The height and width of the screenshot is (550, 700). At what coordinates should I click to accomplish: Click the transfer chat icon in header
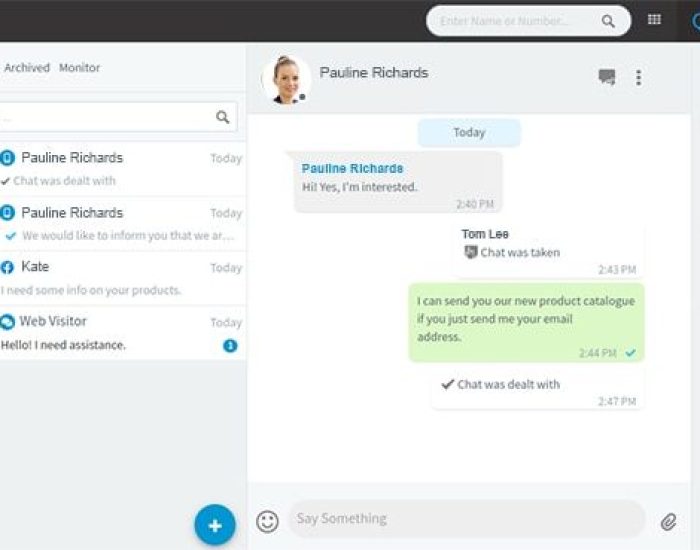coord(607,77)
